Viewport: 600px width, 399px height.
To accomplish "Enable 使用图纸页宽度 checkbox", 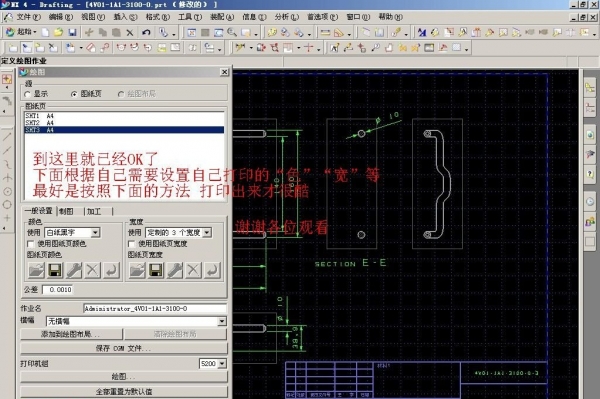I will (x=131, y=244).
